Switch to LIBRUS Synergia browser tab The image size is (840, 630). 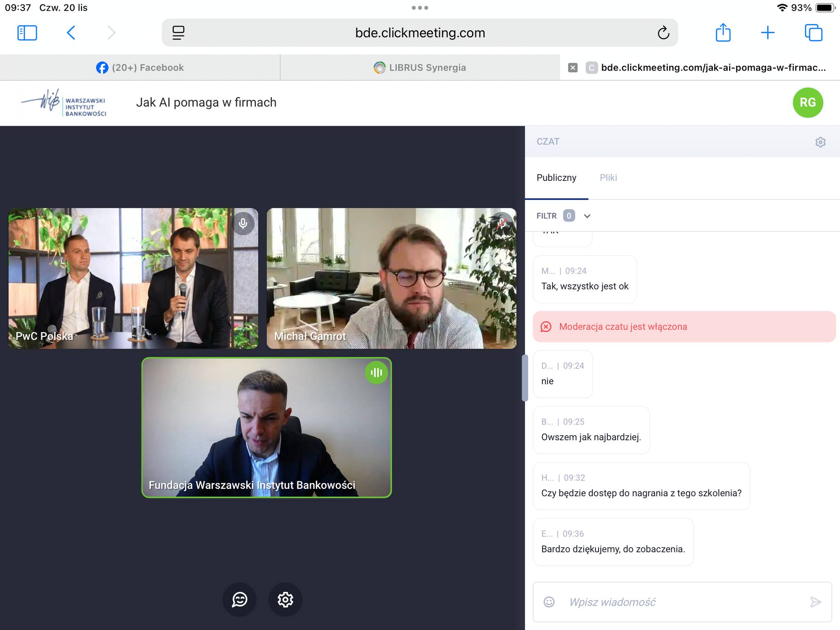point(420,68)
